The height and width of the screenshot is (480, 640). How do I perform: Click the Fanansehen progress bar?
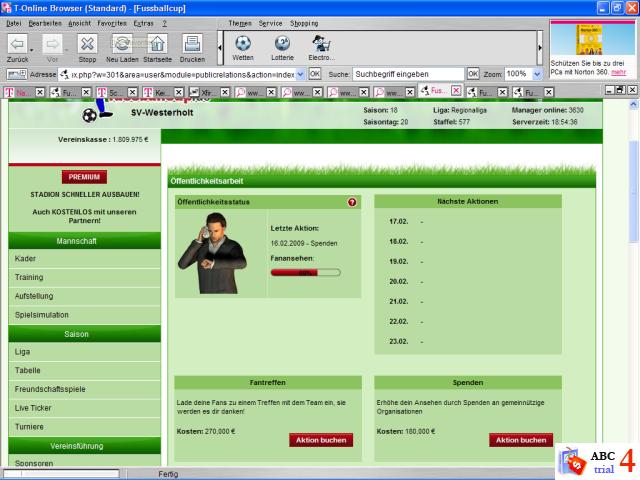pos(305,272)
